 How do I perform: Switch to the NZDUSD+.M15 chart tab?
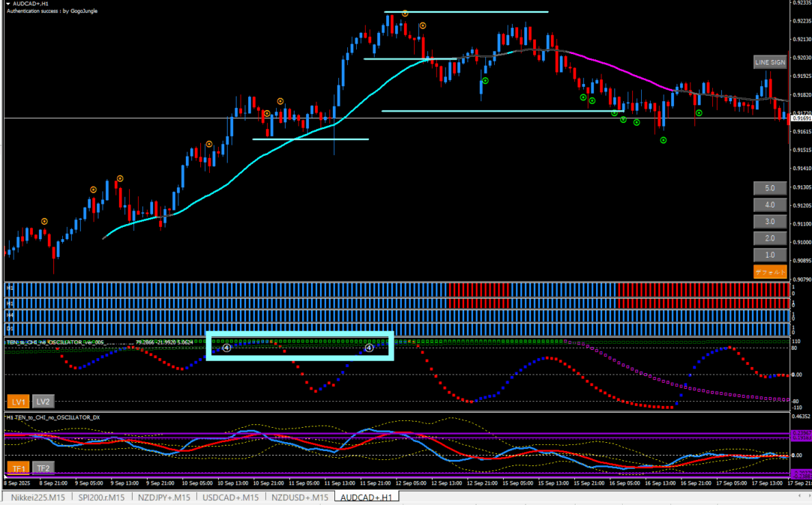[x=300, y=498]
